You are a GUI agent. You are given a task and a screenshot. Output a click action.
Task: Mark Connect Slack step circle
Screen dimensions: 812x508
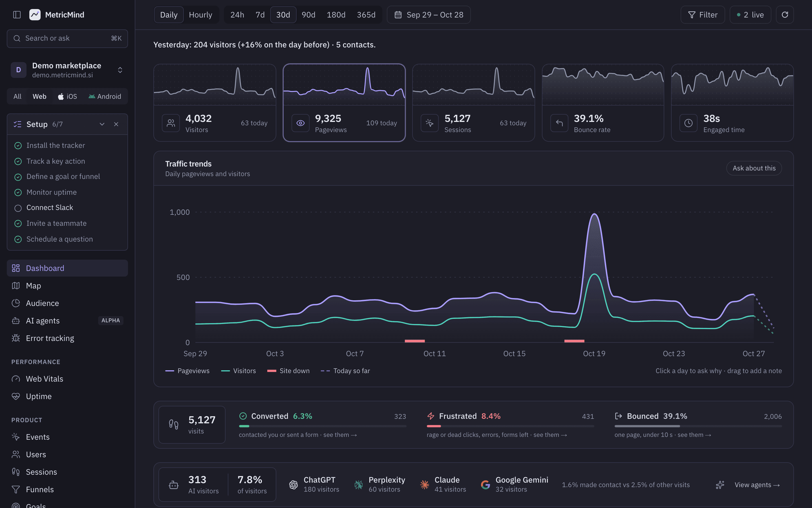tap(18, 208)
